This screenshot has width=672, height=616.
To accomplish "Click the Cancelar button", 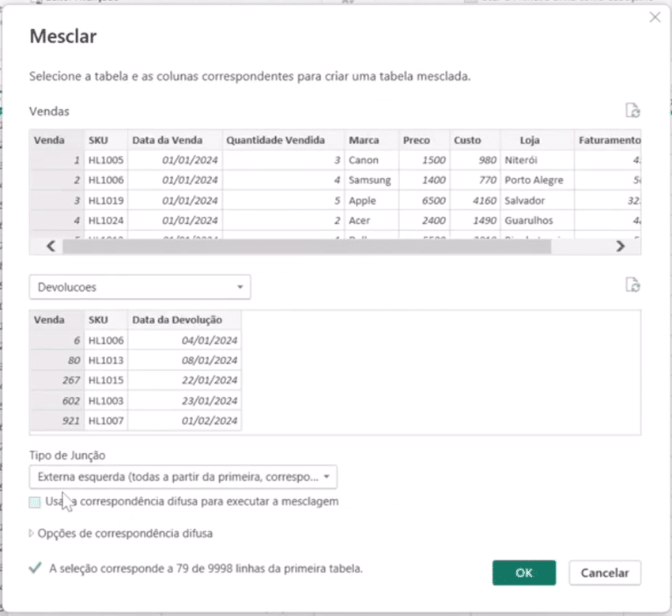I will (605, 573).
